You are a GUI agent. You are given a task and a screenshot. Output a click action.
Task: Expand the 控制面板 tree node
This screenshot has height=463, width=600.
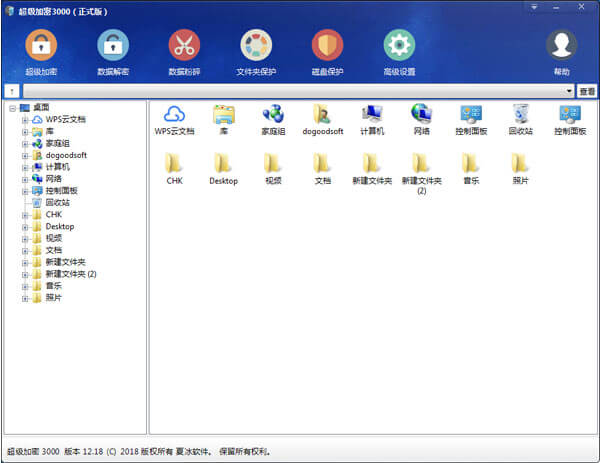point(25,191)
